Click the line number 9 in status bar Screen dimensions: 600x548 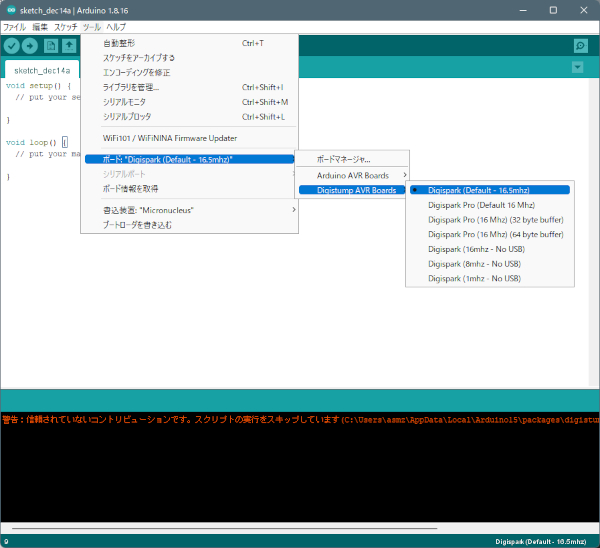click(6, 541)
